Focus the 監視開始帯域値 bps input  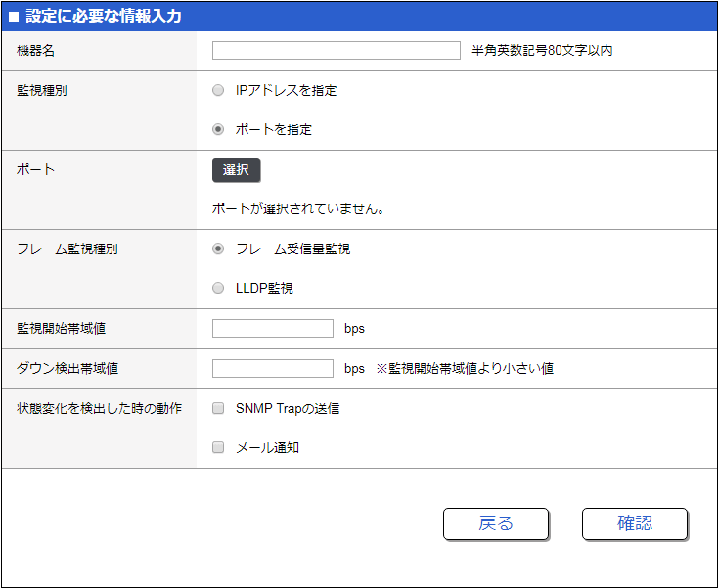point(273,329)
